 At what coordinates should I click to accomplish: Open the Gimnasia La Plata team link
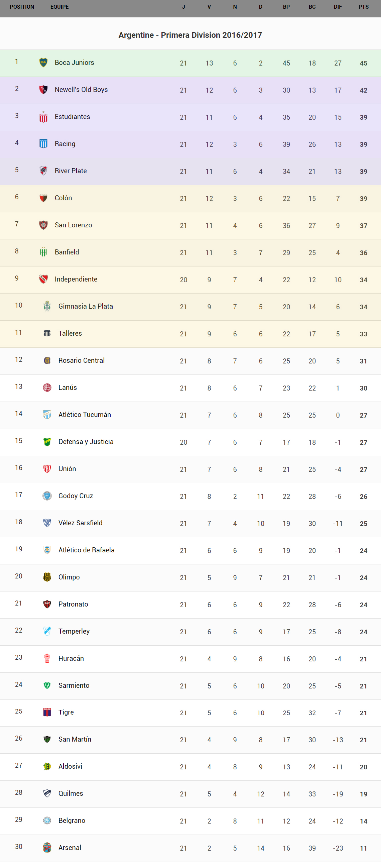coord(86,306)
